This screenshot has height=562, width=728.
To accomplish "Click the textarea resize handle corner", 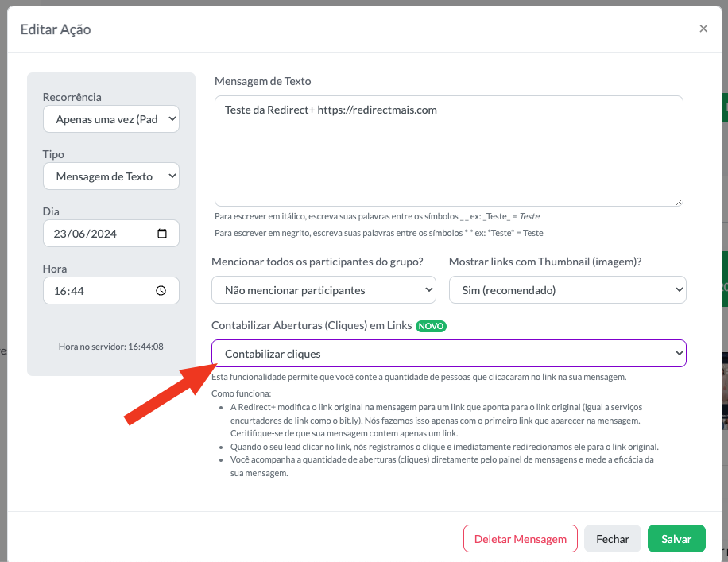I will pyautogui.click(x=679, y=202).
